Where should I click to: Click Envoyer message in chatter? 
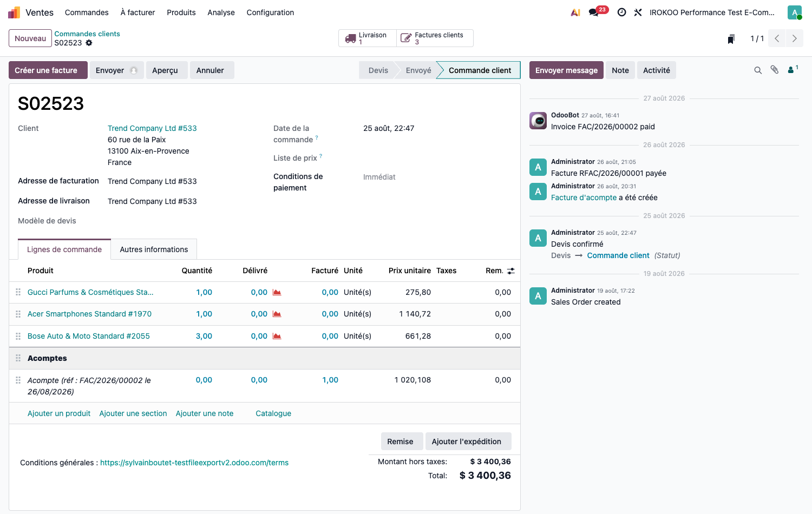(x=566, y=70)
